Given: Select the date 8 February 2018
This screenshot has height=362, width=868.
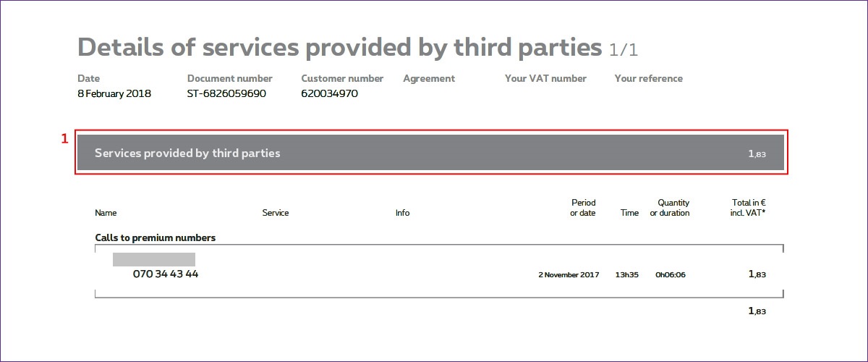Looking at the screenshot, I should click(x=114, y=93).
